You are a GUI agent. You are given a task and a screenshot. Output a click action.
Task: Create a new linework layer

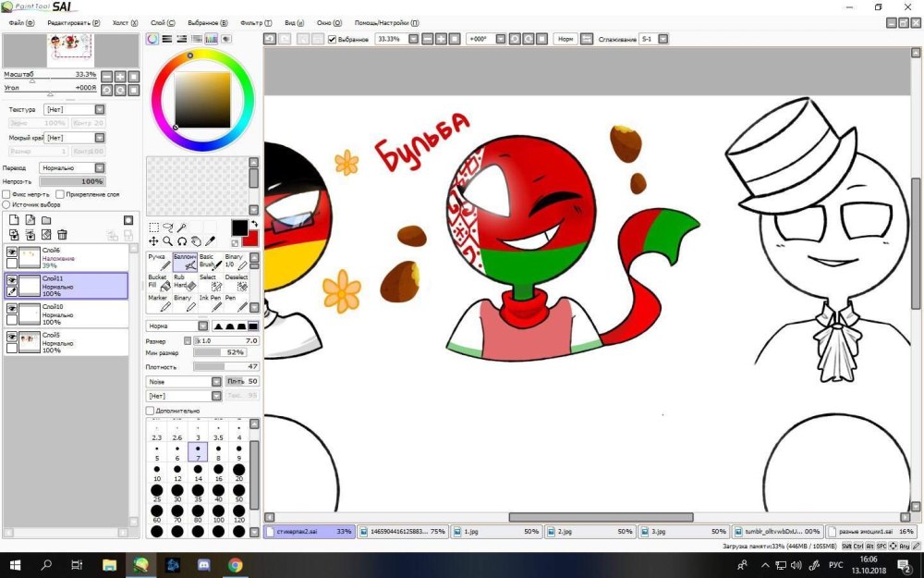pyautogui.click(x=30, y=220)
